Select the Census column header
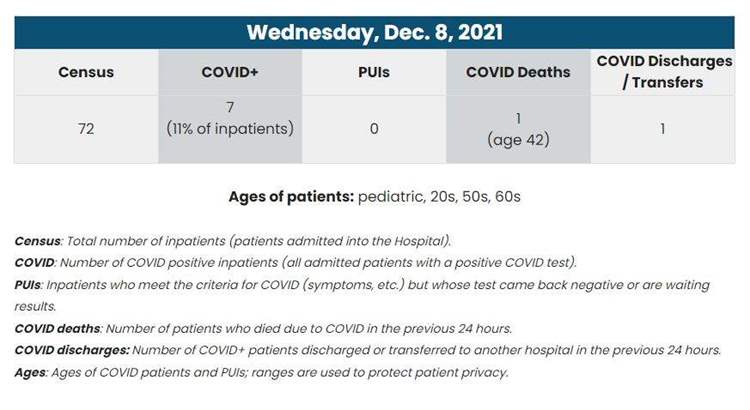This screenshot has height=410, width=750. [86, 72]
